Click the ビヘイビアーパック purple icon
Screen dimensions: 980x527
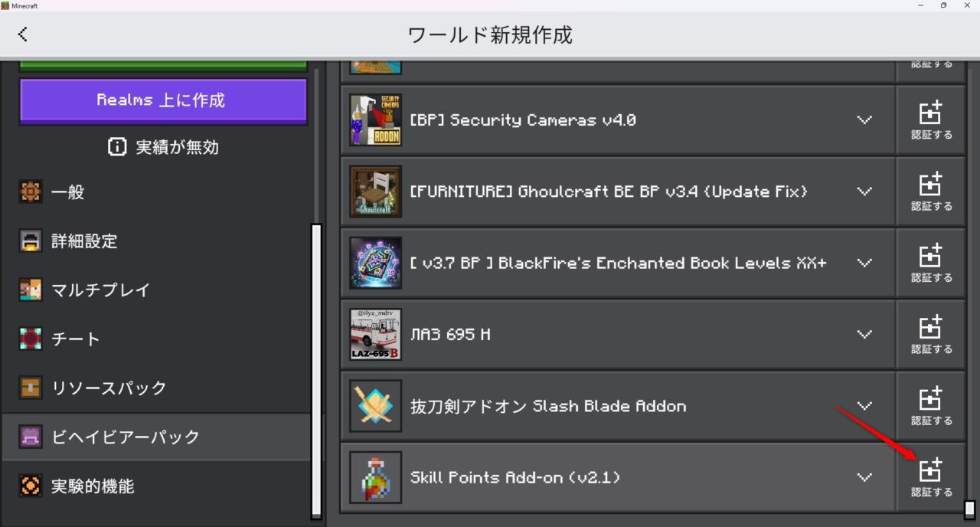[x=31, y=437]
